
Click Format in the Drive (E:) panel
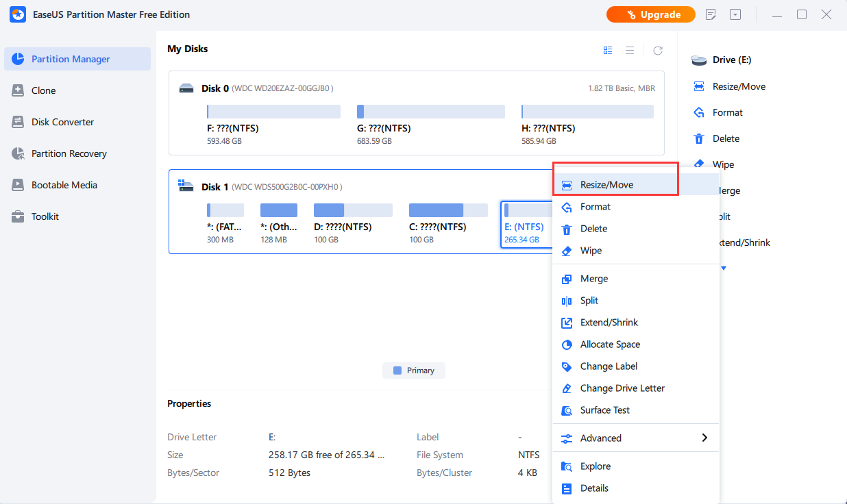[x=718, y=112]
